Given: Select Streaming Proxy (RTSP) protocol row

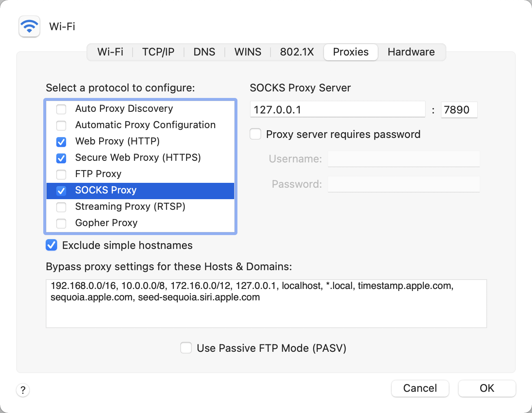Looking at the screenshot, I should 140,207.
